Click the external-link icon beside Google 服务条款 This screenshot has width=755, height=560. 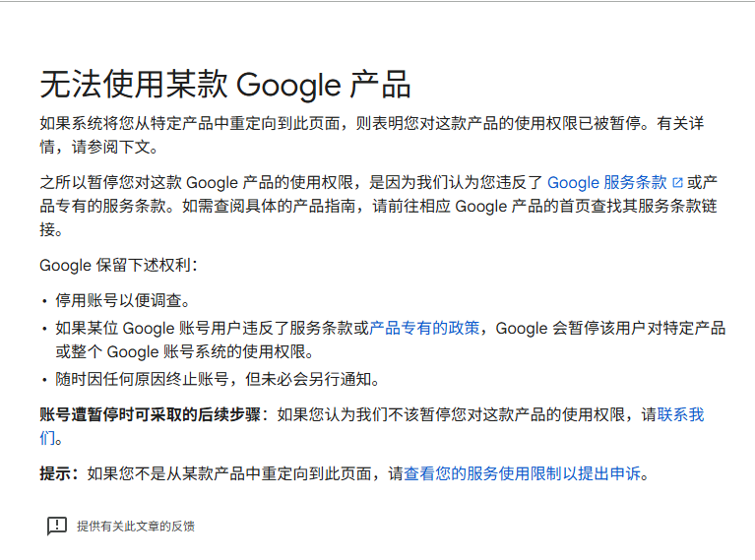677,182
